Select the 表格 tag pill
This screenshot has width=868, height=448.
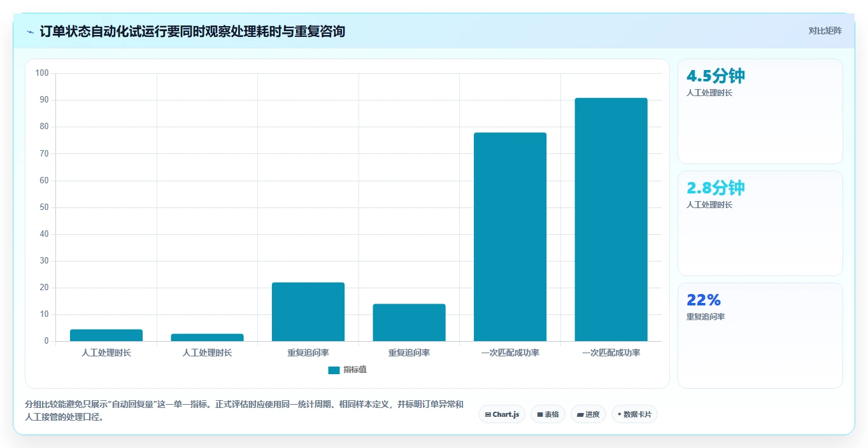tap(548, 414)
